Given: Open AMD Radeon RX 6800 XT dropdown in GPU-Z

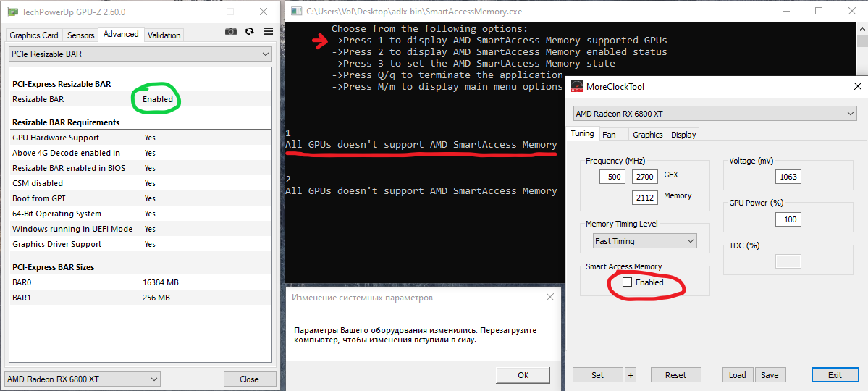Looking at the screenshot, I should 83,379.
